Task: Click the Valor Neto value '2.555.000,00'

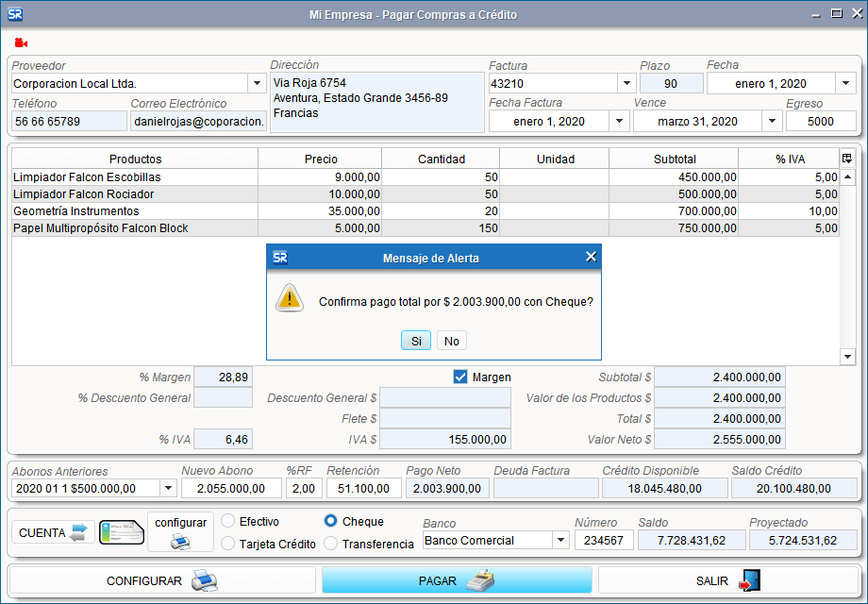Action: (720, 440)
